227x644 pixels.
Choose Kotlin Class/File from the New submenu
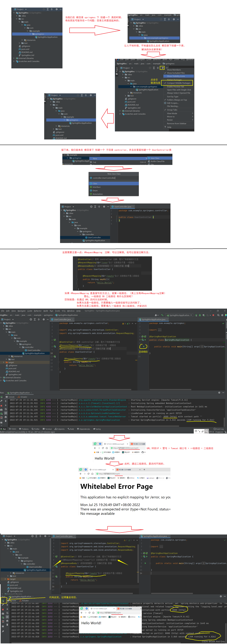(x=160, y=162)
